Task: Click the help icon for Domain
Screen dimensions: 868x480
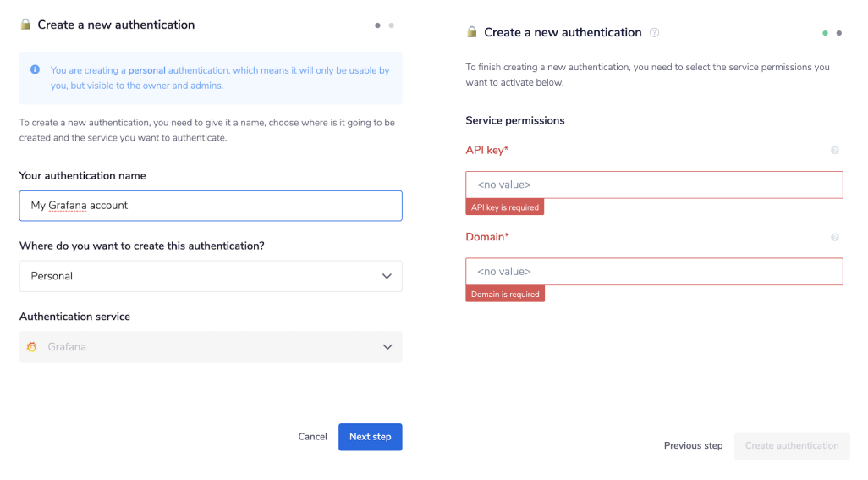Action: coord(834,238)
